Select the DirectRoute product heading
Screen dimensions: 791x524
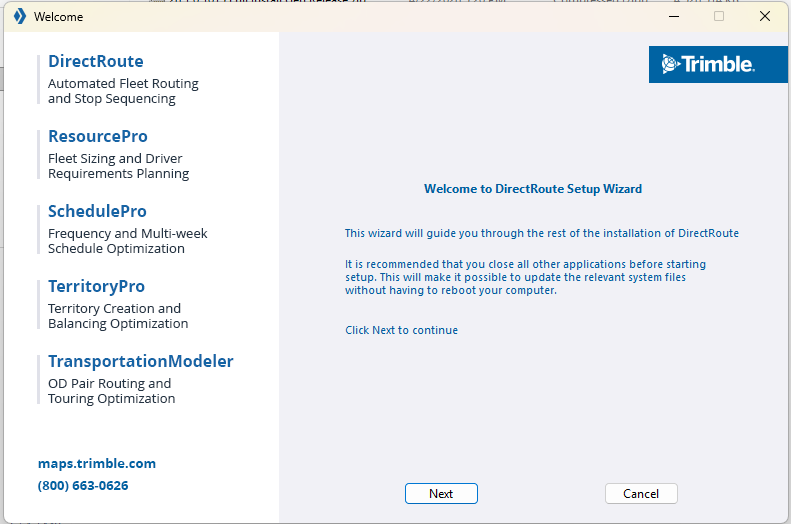pos(96,62)
